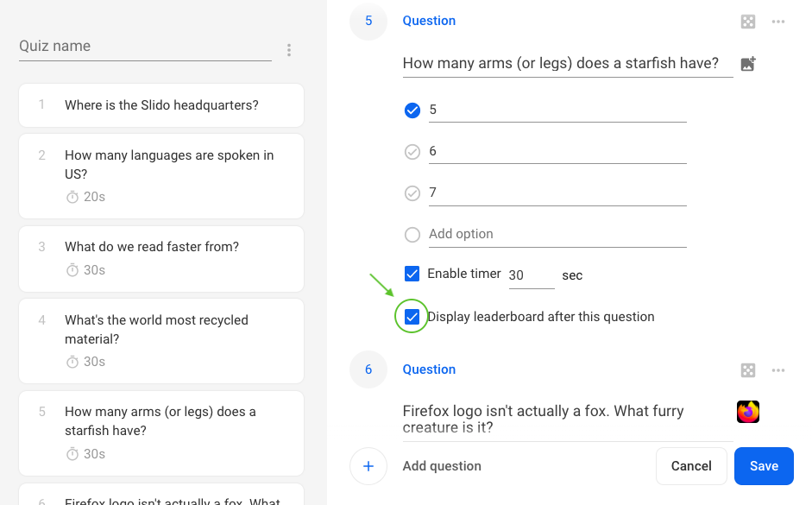This screenshot has height=505, width=812.
Task: Edit the starfish question text field
Action: point(568,64)
